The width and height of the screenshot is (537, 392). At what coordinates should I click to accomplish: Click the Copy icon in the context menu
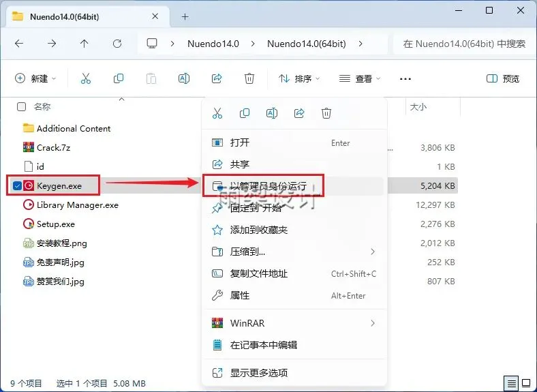click(x=245, y=113)
